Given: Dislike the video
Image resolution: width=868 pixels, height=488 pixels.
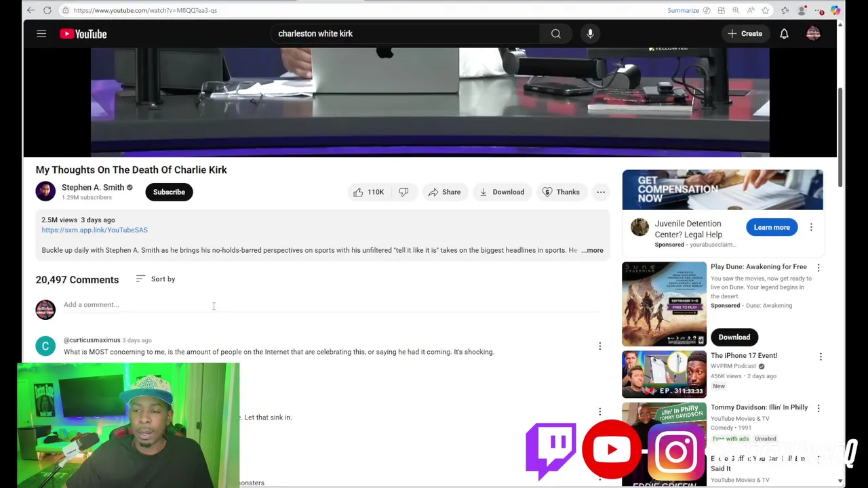Looking at the screenshot, I should coord(403,192).
